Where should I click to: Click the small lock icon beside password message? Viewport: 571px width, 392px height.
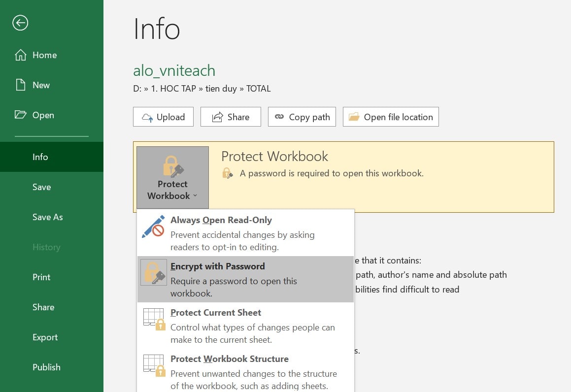(x=228, y=173)
